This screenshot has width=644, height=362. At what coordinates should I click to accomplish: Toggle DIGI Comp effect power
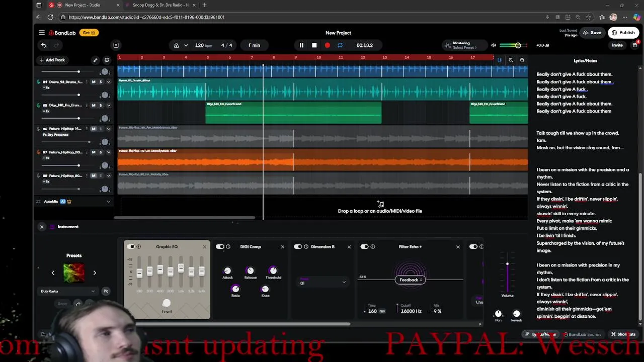220,247
